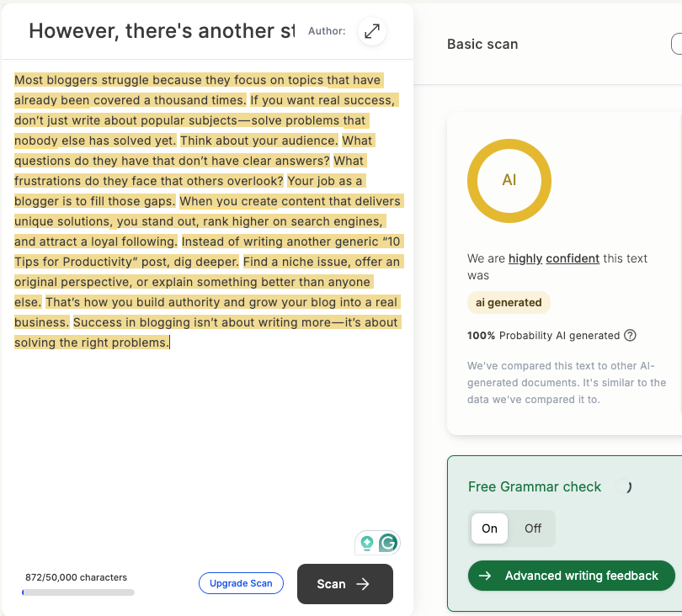Image resolution: width=682 pixels, height=616 pixels.
Task: Click the loading spinner beside Free Grammar check
Action: coord(624,486)
